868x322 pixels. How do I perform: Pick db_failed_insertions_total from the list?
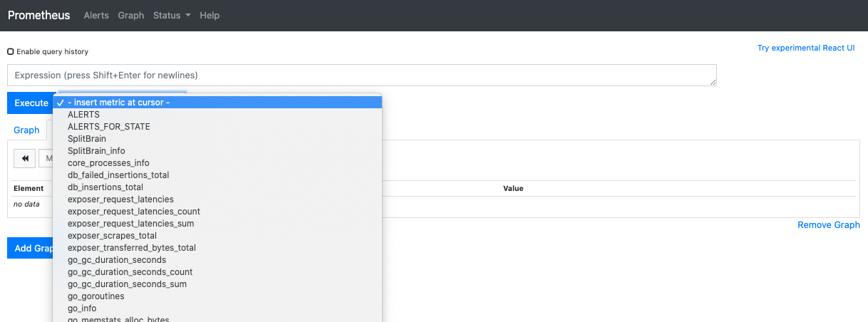217,175
